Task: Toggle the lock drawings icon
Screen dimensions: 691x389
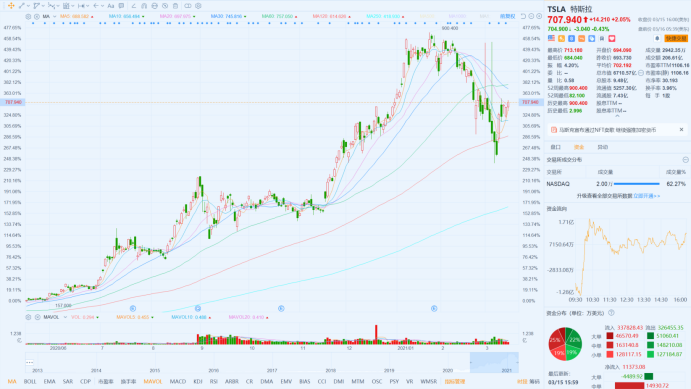Action: tap(154, 6)
